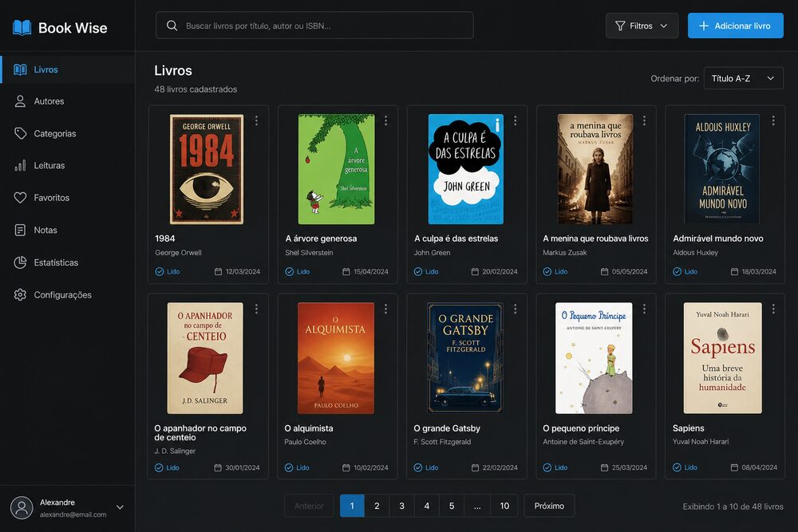Image resolution: width=798 pixels, height=532 pixels.
Task: Open Leituras in the sidebar
Action: tap(68, 165)
